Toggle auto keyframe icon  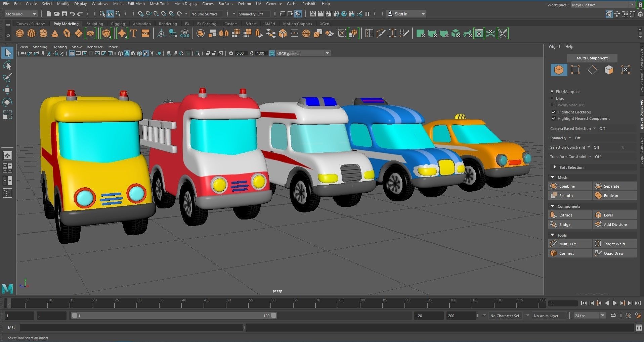tap(628, 315)
